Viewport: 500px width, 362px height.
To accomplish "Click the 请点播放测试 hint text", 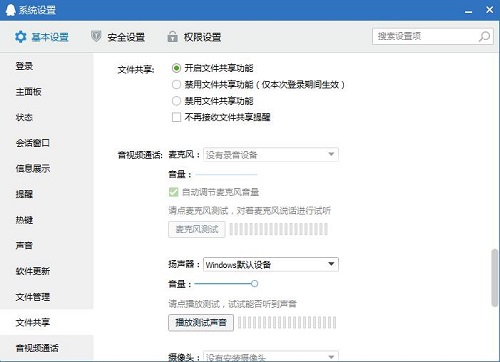I will pyautogui.click(x=232, y=304).
